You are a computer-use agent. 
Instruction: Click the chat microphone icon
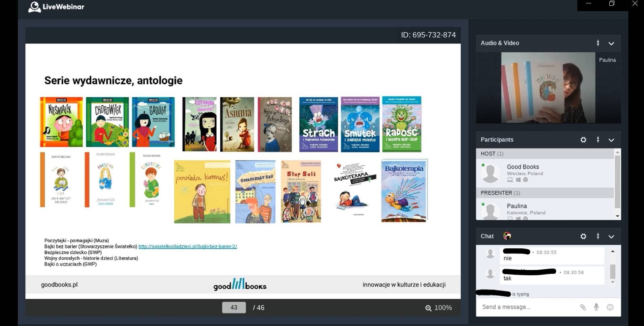596,307
